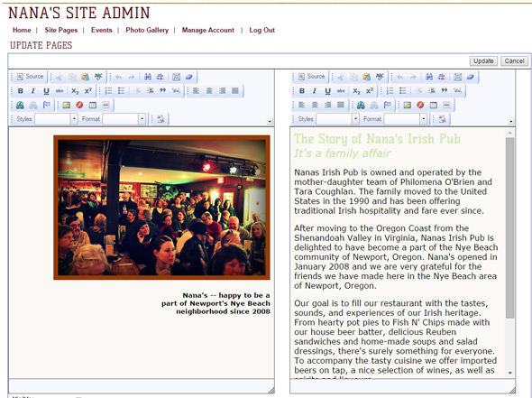Insert a bulleted list in right editor
Image resolution: width=532 pixels, height=398 pixels.
[403, 90]
